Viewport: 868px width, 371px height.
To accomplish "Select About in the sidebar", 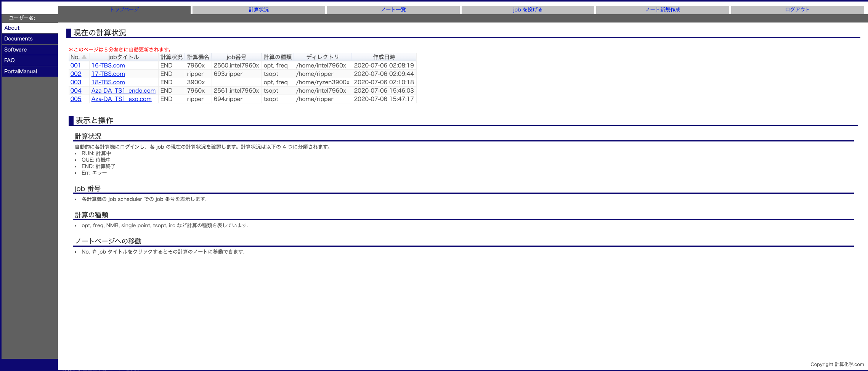I will tap(12, 28).
